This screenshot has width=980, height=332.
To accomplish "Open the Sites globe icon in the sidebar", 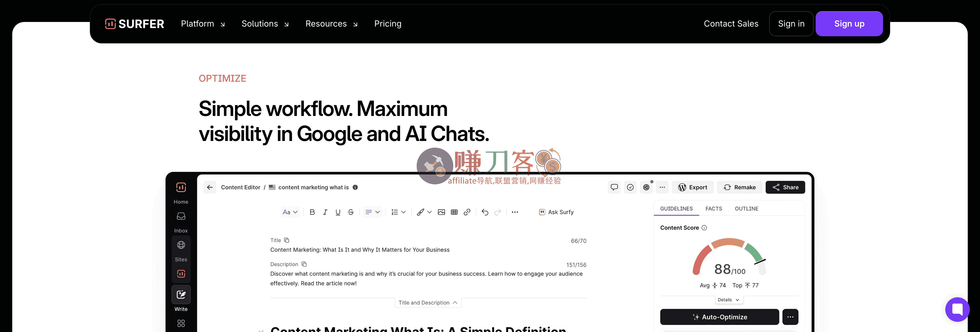I will [x=181, y=245].
